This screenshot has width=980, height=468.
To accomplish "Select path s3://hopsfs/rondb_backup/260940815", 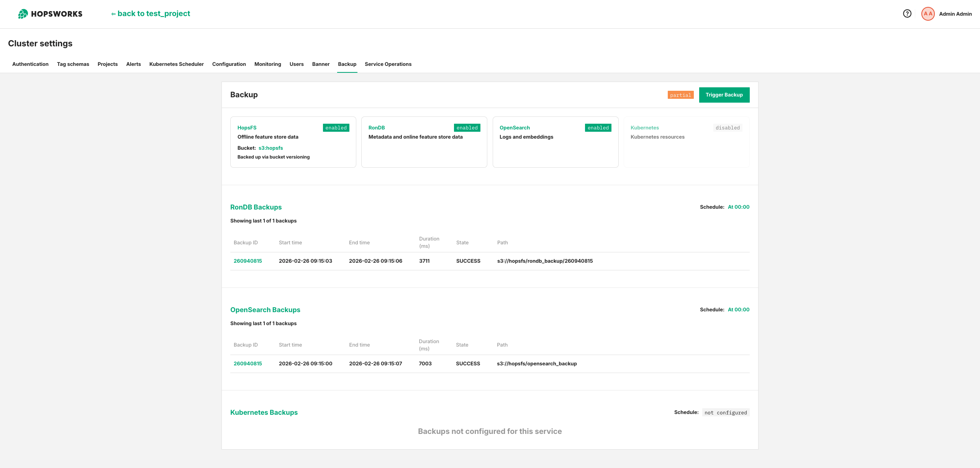I will click(x=545, y=261).
